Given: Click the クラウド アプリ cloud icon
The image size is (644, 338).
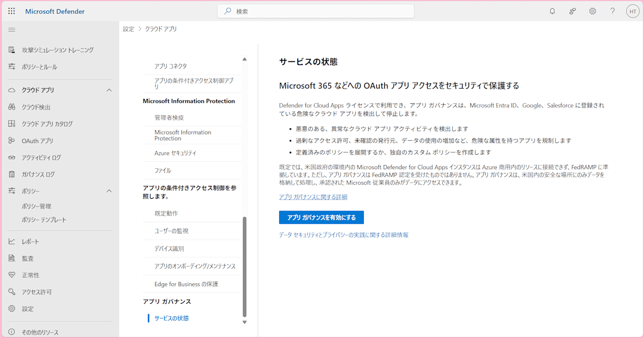Looking at the screenshot, I should 12,90.
